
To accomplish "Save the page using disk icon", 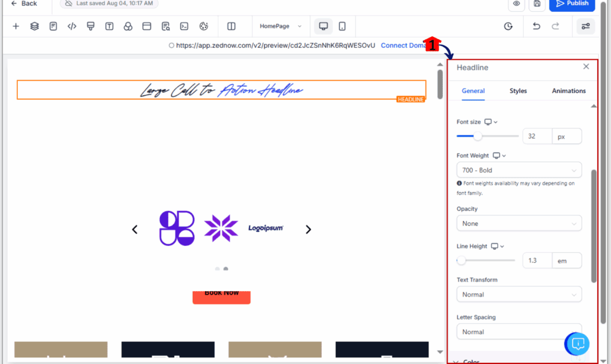I will pos(537,4).
